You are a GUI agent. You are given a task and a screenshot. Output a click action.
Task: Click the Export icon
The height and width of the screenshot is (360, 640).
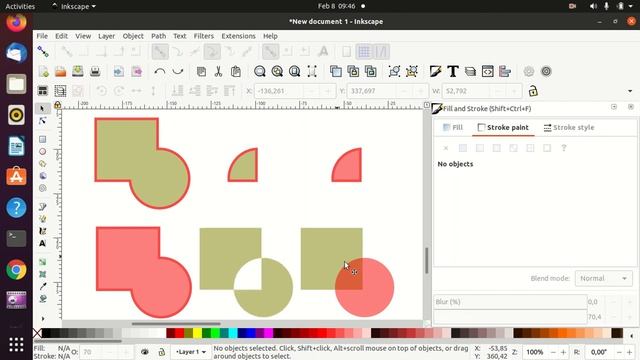point(136,71)
